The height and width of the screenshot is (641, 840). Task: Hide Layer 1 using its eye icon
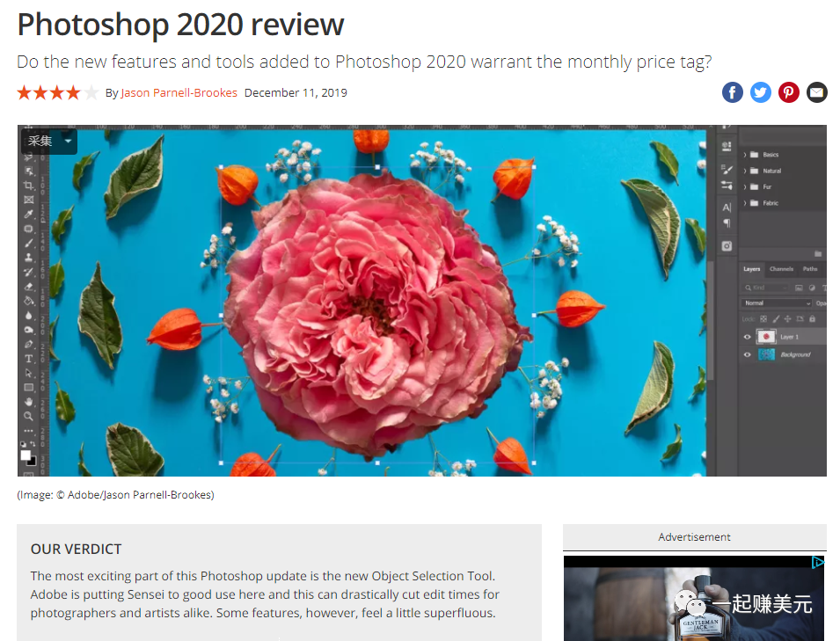pos(748,337)
